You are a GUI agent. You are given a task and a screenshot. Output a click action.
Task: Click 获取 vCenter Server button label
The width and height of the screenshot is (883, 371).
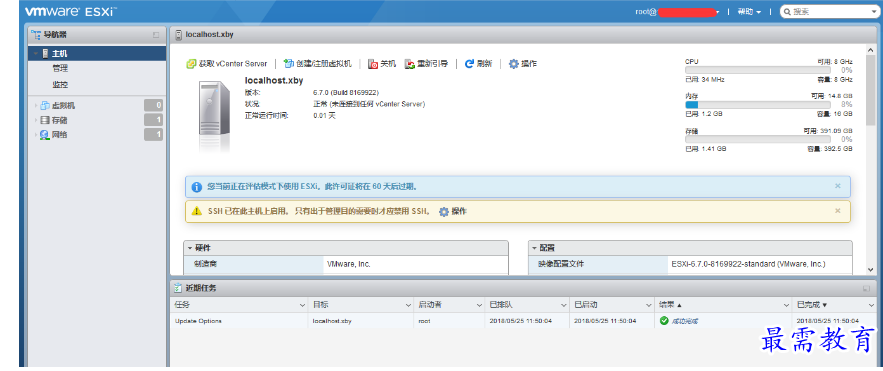coord(233,64)
